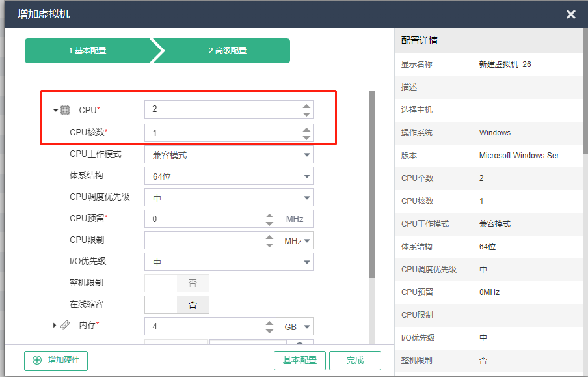
Task: Click the 0MHz CPU预留 detail value
Action: click(x=489, y=292)
